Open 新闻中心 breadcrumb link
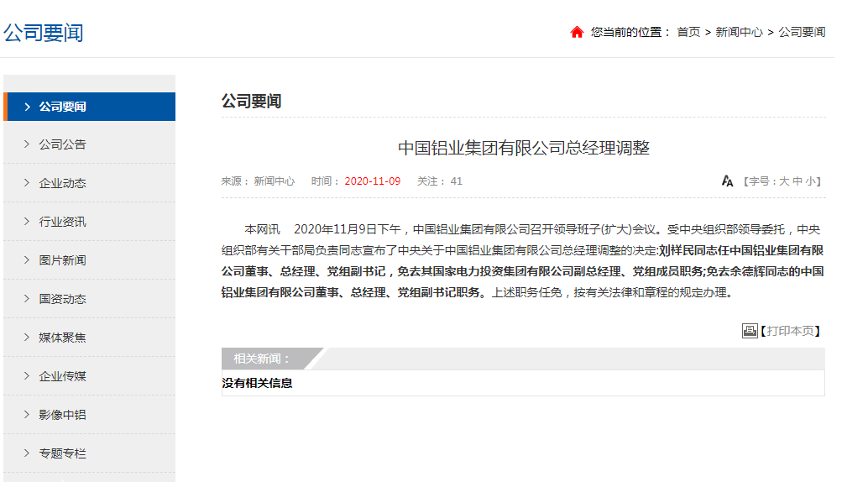Viewport: 868px width, 482px height. (739, 32)
